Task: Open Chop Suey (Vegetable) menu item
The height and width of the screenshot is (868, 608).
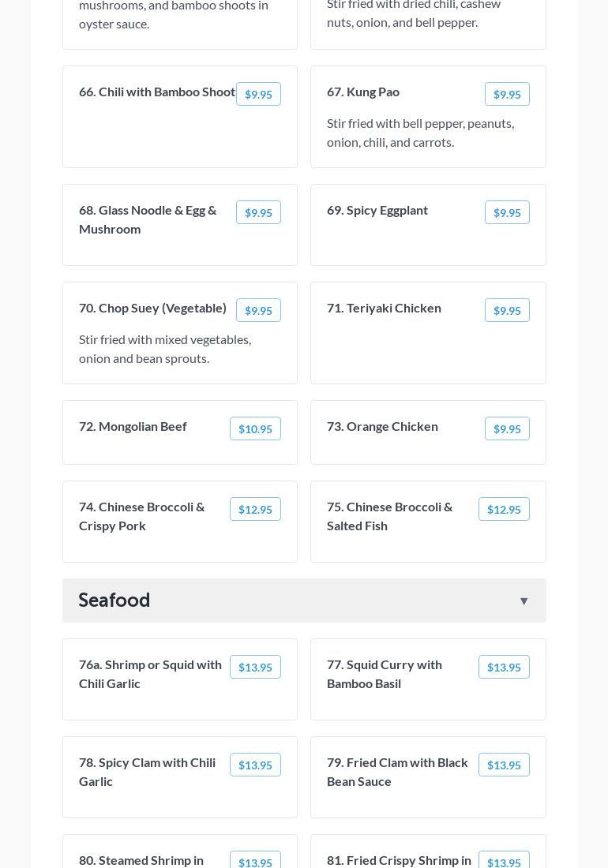Action: pyautogui.click(x=152, y=308)
